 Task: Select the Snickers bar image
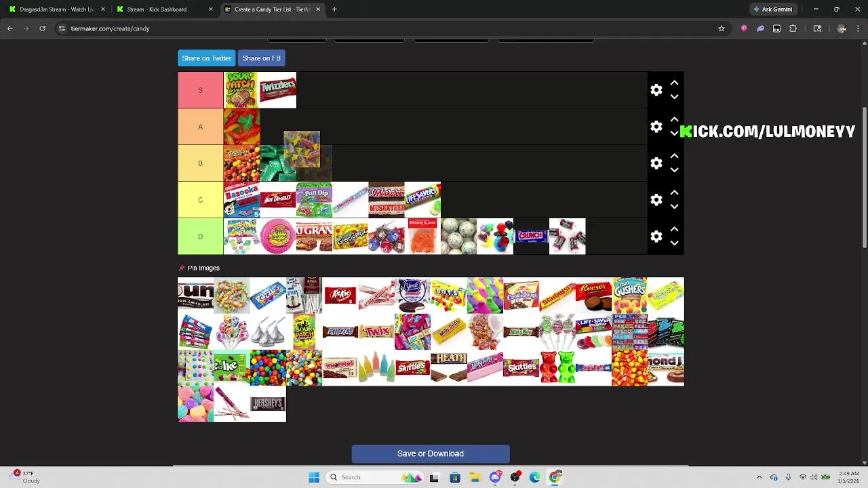(x=340, y=331)
